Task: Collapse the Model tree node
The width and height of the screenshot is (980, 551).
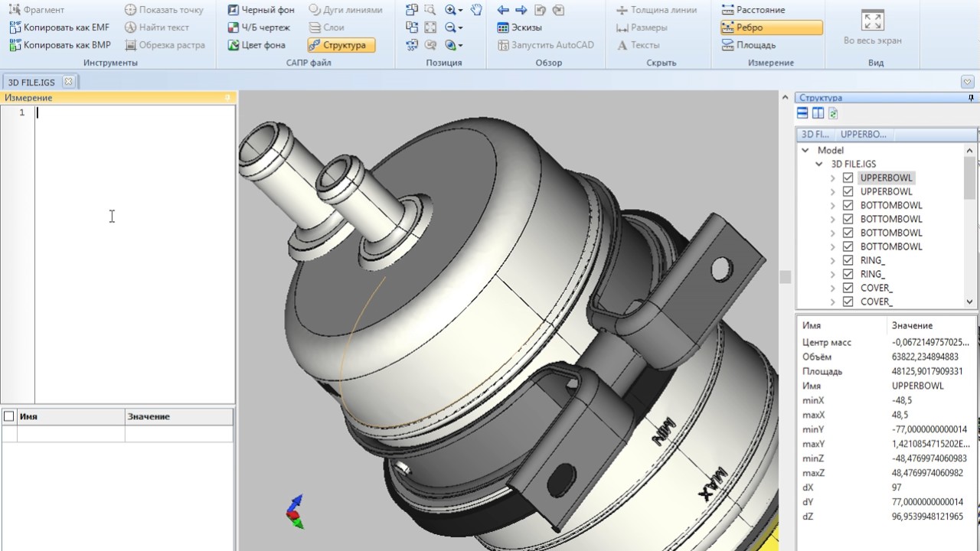Action: point(805,151)
